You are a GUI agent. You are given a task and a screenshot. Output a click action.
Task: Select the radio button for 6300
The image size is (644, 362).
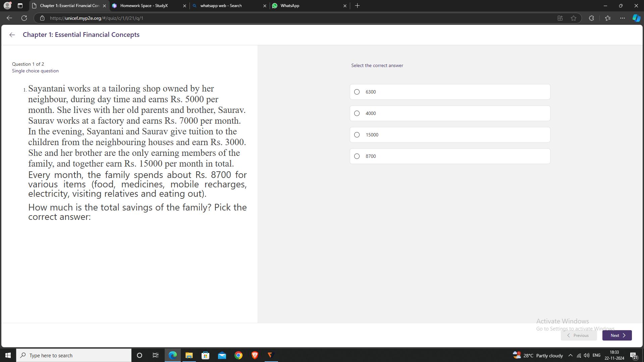(357, 92)
